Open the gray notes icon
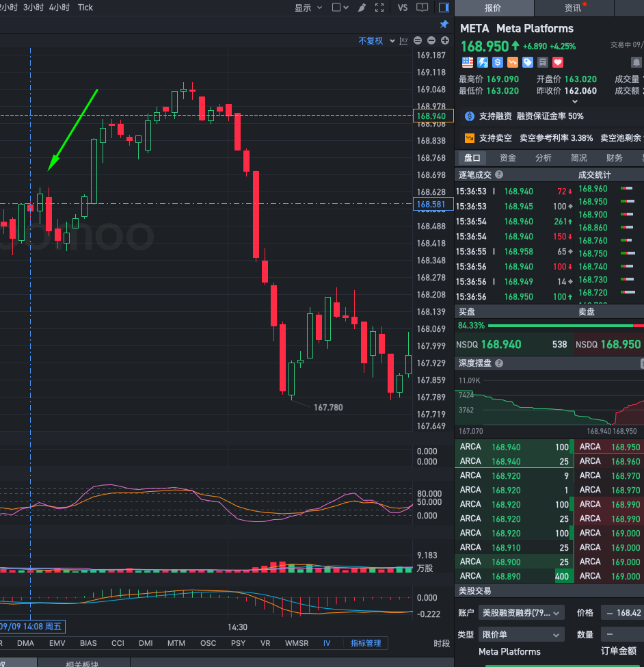The height and width of the screenshot is (667, 644). point(543,62)
